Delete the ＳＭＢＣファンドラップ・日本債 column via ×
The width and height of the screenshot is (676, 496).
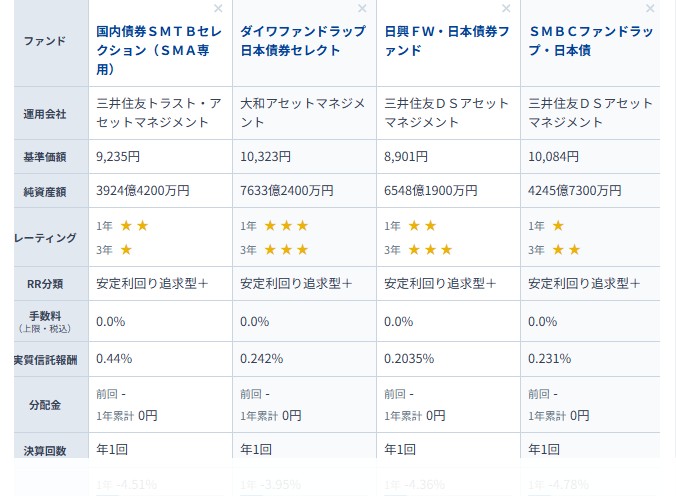(x=650, y=8)
